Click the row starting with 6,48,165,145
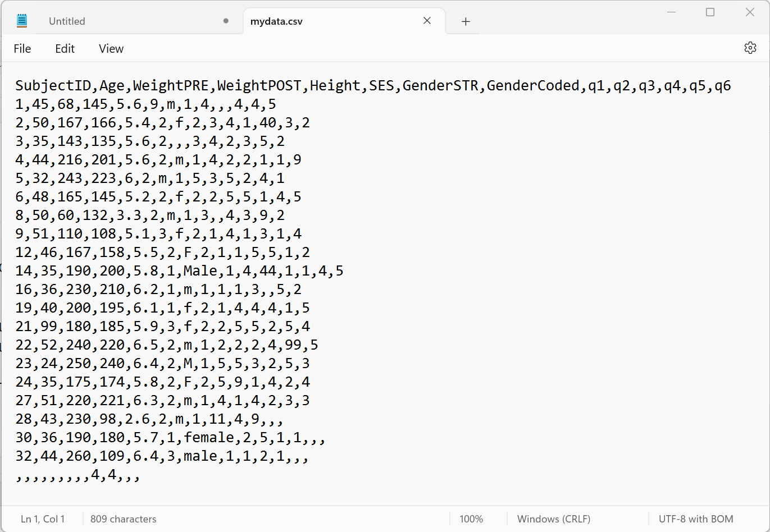Image resolution: width=770 pixels, height=532 pixels. pos(158,197)
